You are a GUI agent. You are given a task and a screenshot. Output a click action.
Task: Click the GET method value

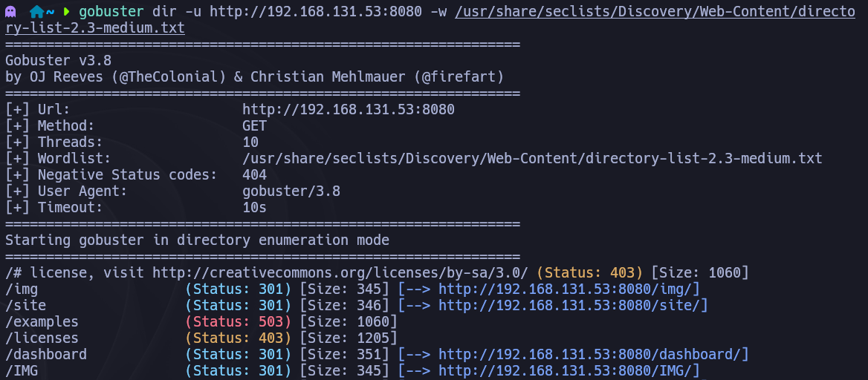254,126
